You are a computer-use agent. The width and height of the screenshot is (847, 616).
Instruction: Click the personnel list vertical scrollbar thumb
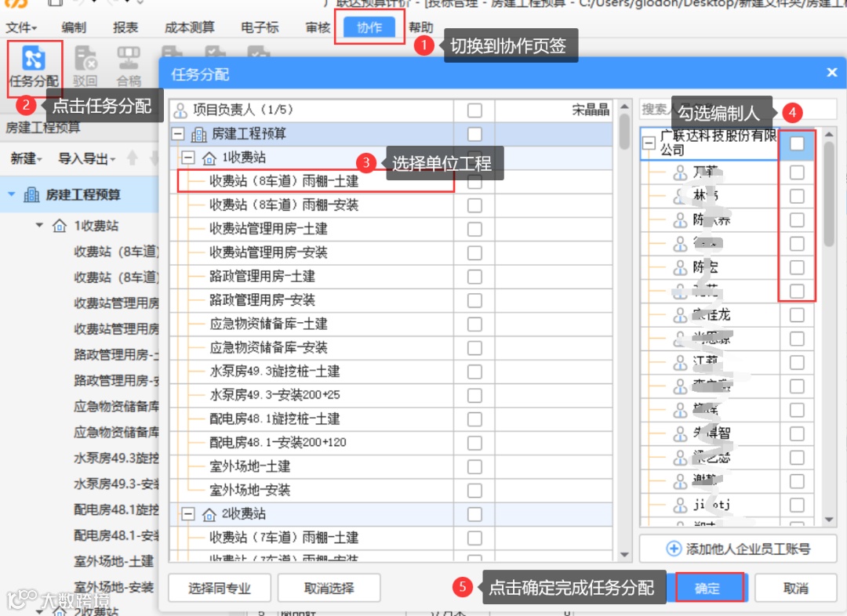[x=829, y=194]
